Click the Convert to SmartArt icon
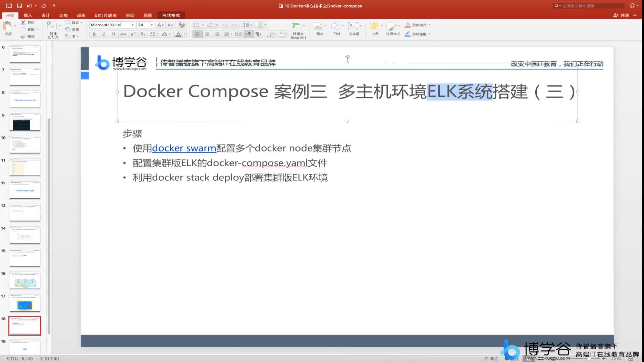The image size is (644, 362). tap(297, 26)
